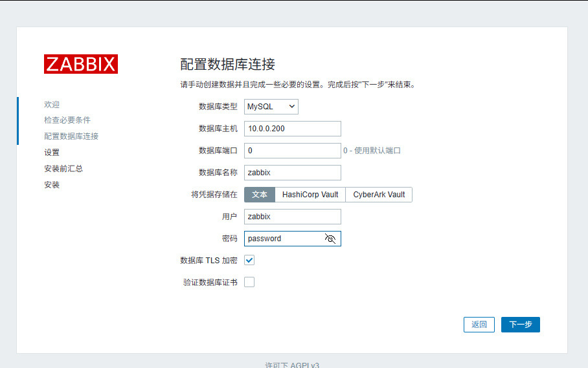Click the instruction text about creating the database
The image size is (588, 368).
coord(299,85)
